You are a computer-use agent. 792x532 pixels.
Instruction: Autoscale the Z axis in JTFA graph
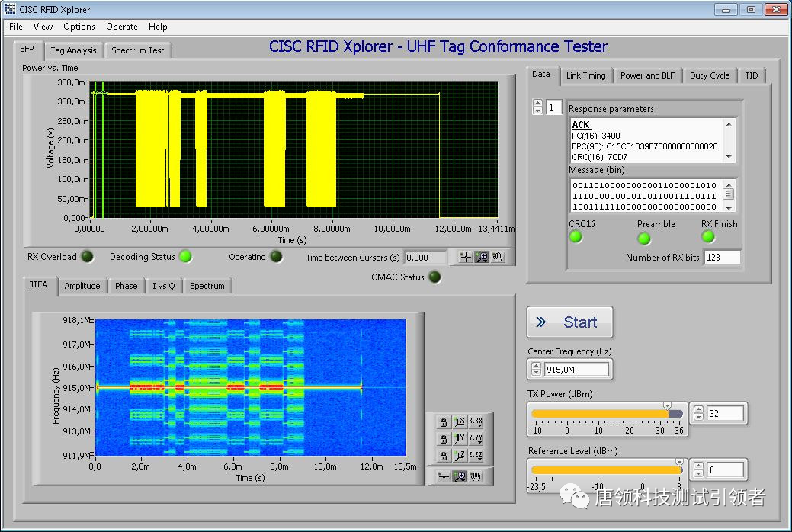pos(459,456)
